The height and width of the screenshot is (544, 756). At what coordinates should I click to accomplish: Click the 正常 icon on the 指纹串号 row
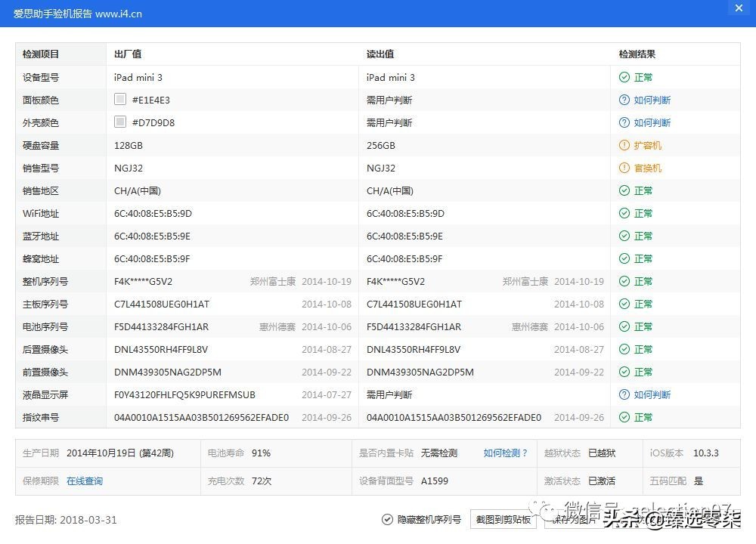624,417
